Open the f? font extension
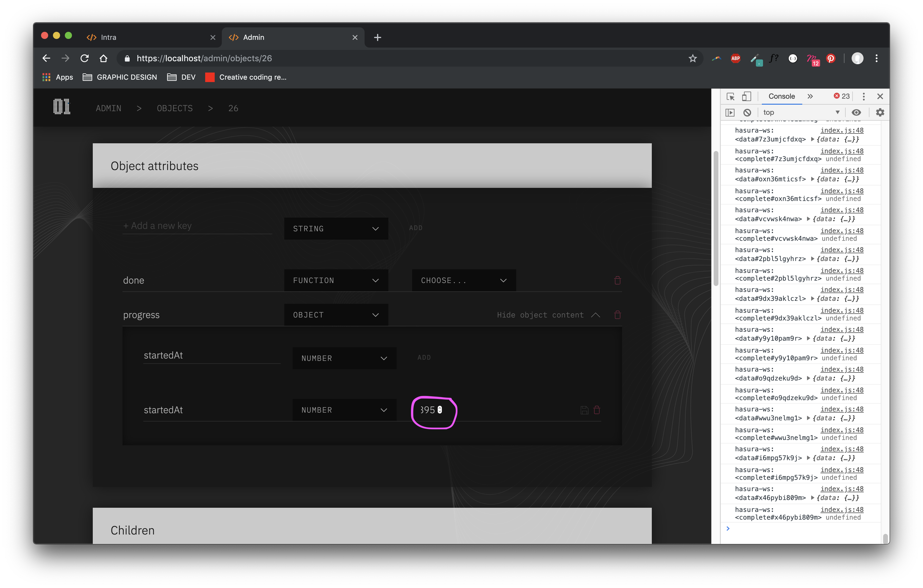Viewport: 923px width, 588px height. (774, 58)
